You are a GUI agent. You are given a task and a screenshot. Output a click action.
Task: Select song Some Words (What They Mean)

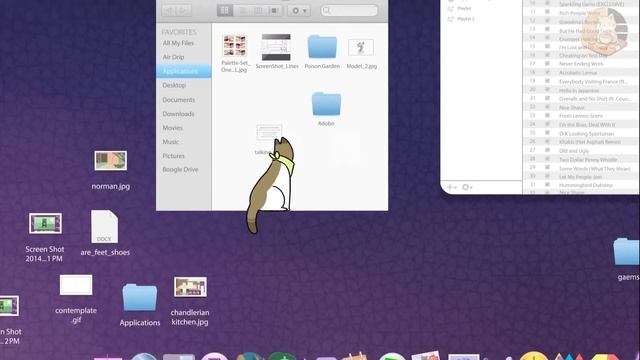pos(594,168)
